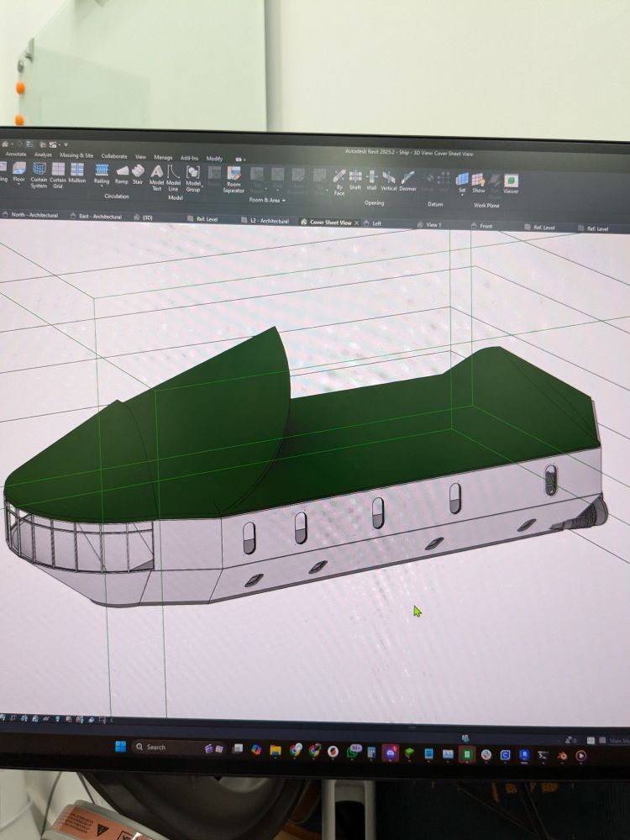630x840 pixels.
Task: Close the Cover Sheet View tab
Action: pos(357,223)
